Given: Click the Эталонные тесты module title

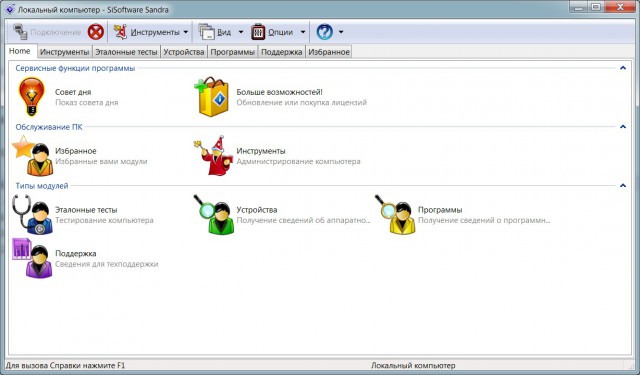Looking at the screenshot, I should (86, 210).
